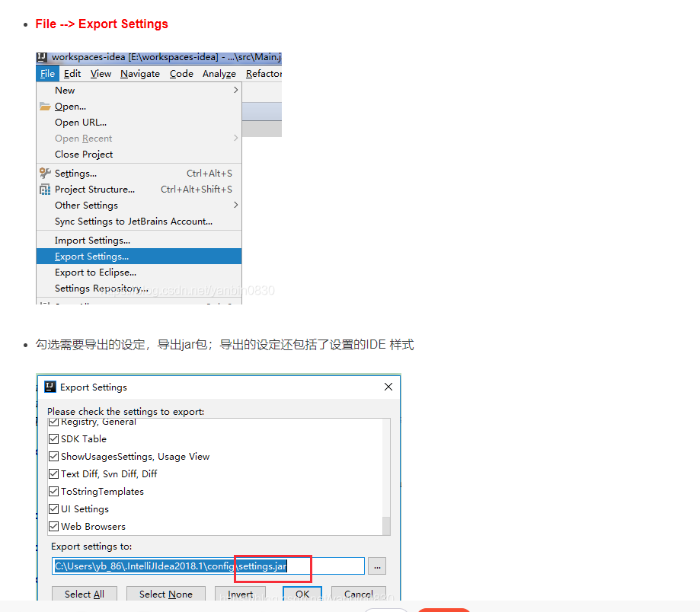Open the Edit menu
The image size is (700, 612).
click(72, 74)
